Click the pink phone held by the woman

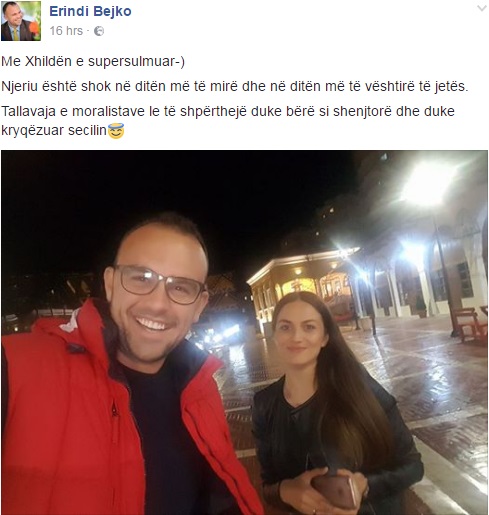pos(335,490)
